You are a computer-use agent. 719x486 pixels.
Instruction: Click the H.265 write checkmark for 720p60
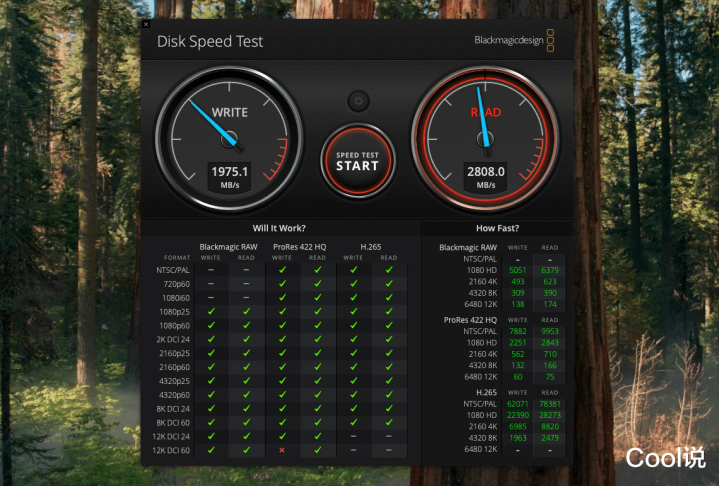(x=353, y=284)
